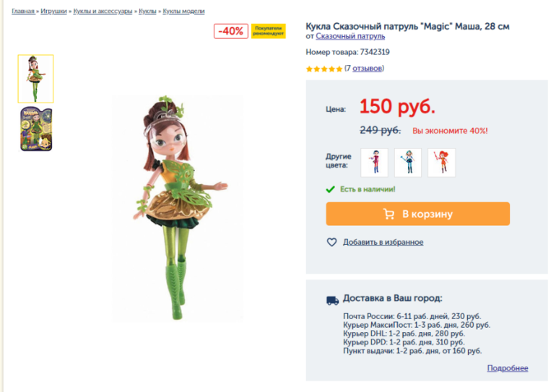Image resolution: width=556 pixels, height=392 pixels.
Task: Open the Сказочный патруль brand link
Action: click(350, 36)
